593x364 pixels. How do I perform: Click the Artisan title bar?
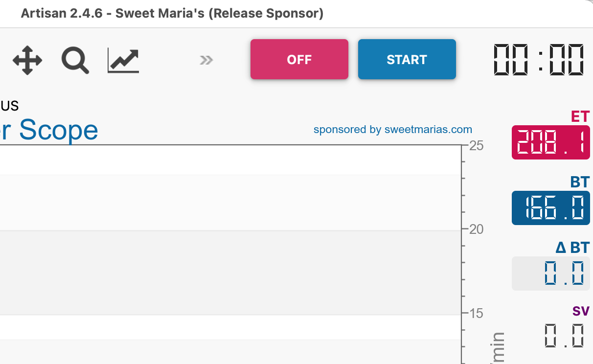171,13
